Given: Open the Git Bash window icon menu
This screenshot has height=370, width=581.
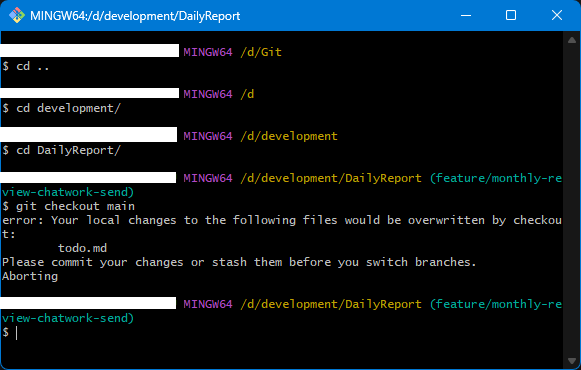Looking at the screenshot, I should coord(17,16).
